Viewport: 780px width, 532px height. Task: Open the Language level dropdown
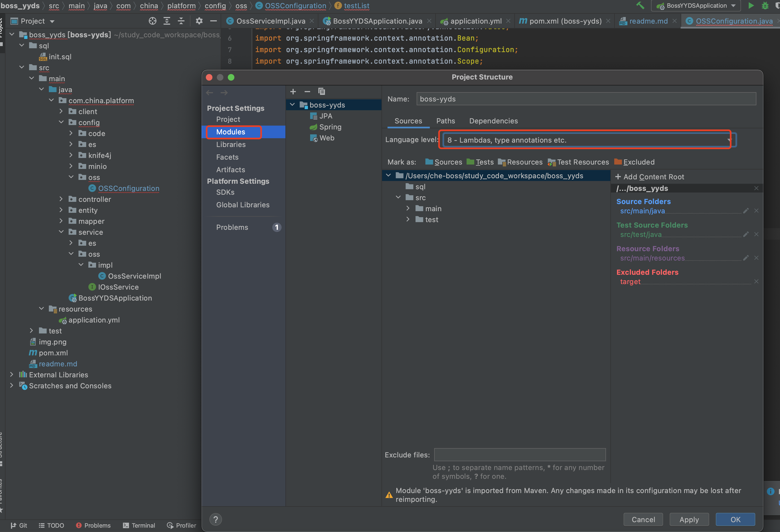pos(589,140)
